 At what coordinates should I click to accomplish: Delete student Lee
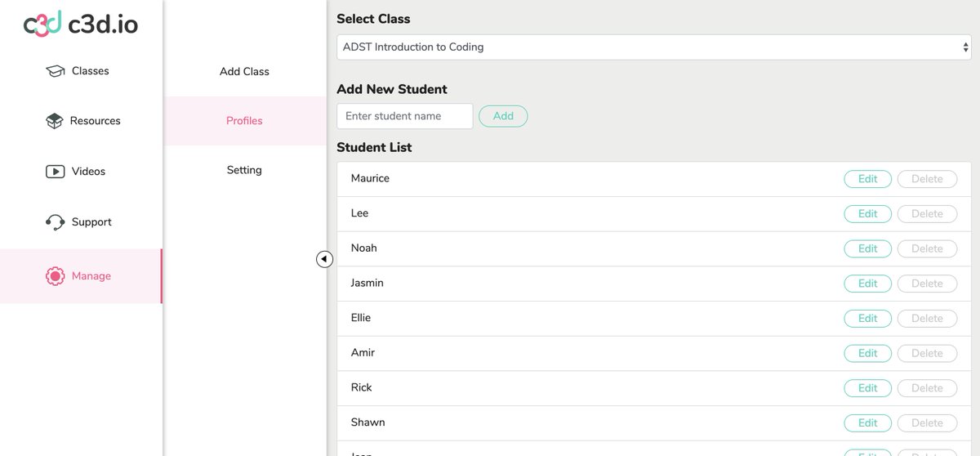coord(927,214)
